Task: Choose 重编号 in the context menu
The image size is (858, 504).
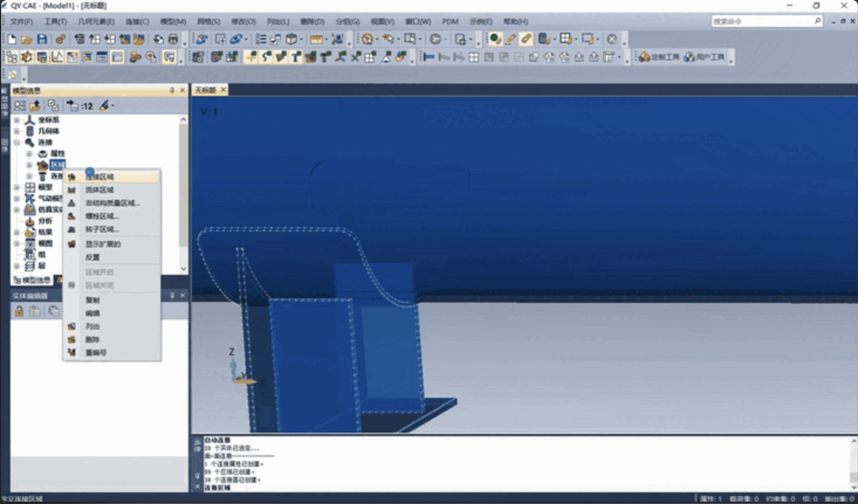Action: 111,353
